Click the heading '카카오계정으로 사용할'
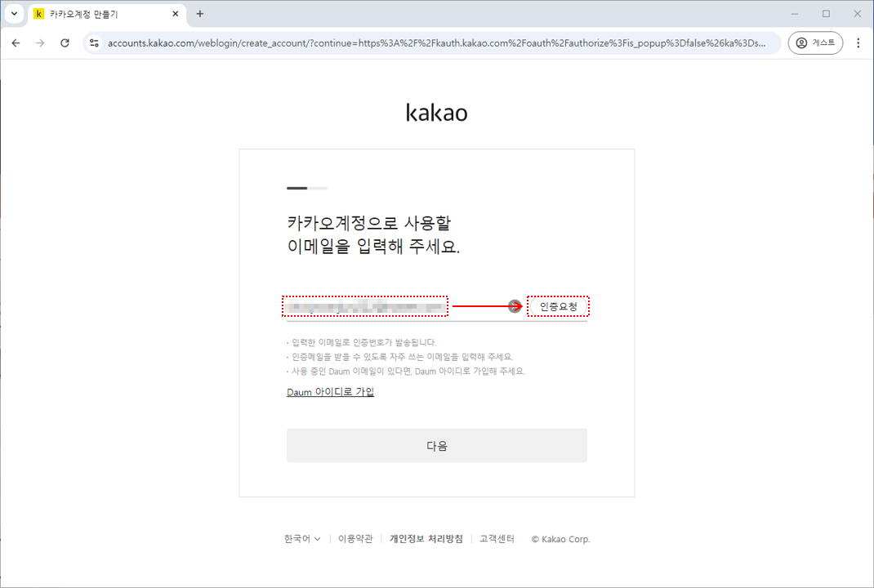This screenshot has height=588, width=874. click(369, 223)
